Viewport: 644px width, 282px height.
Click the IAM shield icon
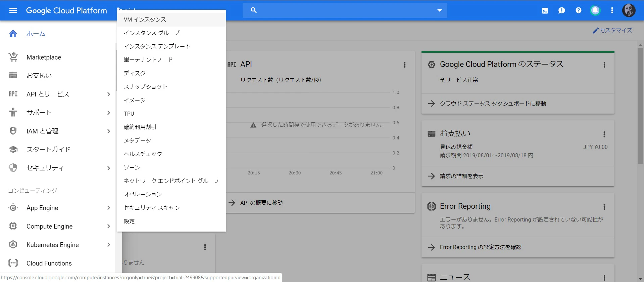(x=13, y=131)
